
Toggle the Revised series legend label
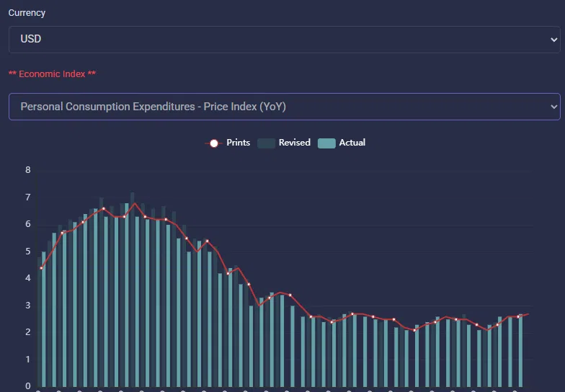pos(294,143)
